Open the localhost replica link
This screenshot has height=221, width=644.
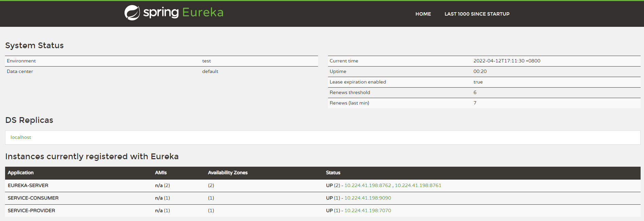[21, 137]
